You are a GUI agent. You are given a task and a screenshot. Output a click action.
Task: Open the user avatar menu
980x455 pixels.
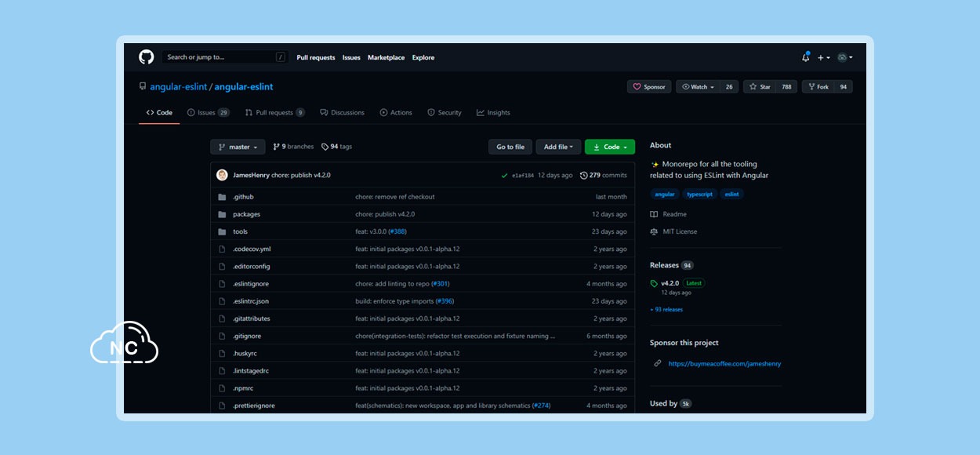click(844, 57)
